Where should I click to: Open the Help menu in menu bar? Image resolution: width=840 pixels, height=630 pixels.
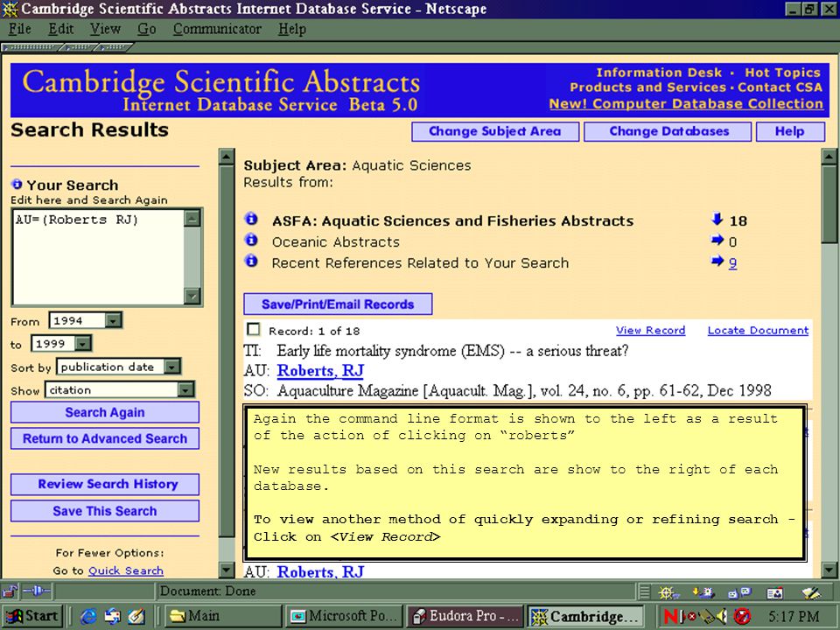click(292, 29)
